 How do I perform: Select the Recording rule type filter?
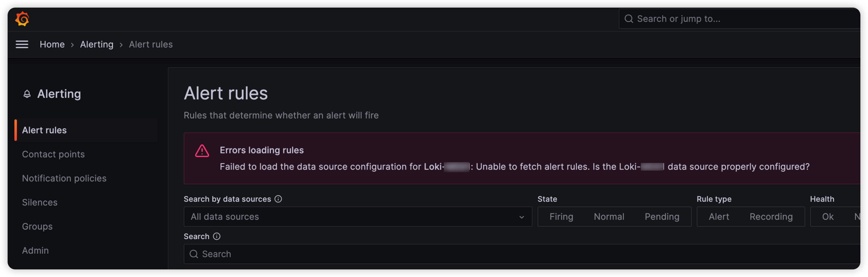(x=771, y=216)
